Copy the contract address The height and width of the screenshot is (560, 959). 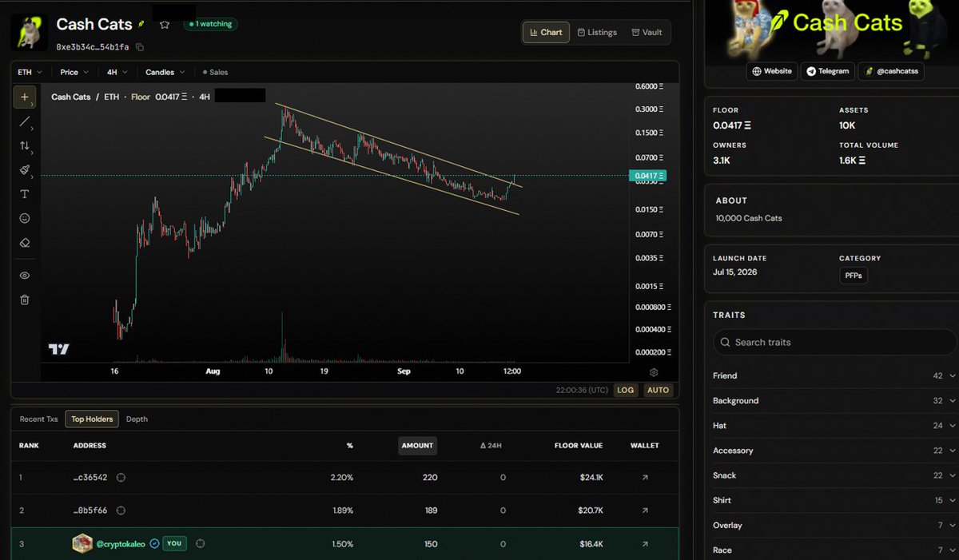[x=140, y=47]
